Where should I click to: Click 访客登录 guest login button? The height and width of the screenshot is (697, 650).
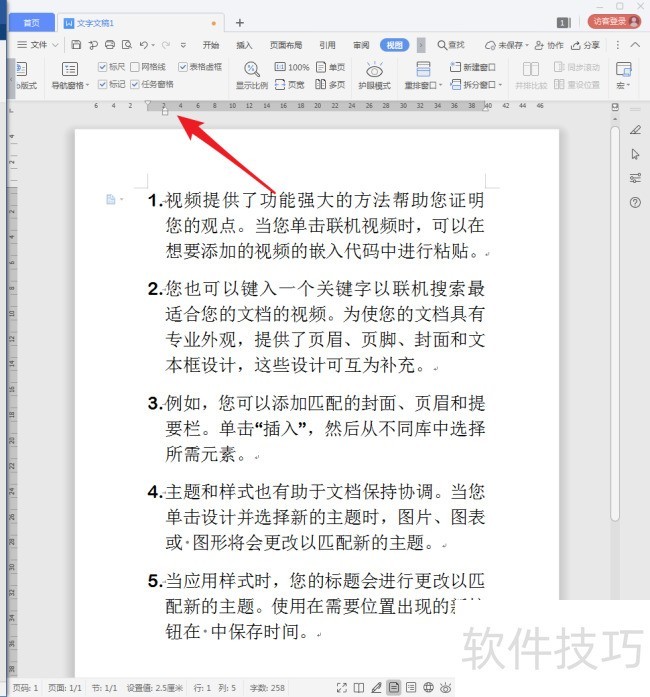tap(614, 21)
